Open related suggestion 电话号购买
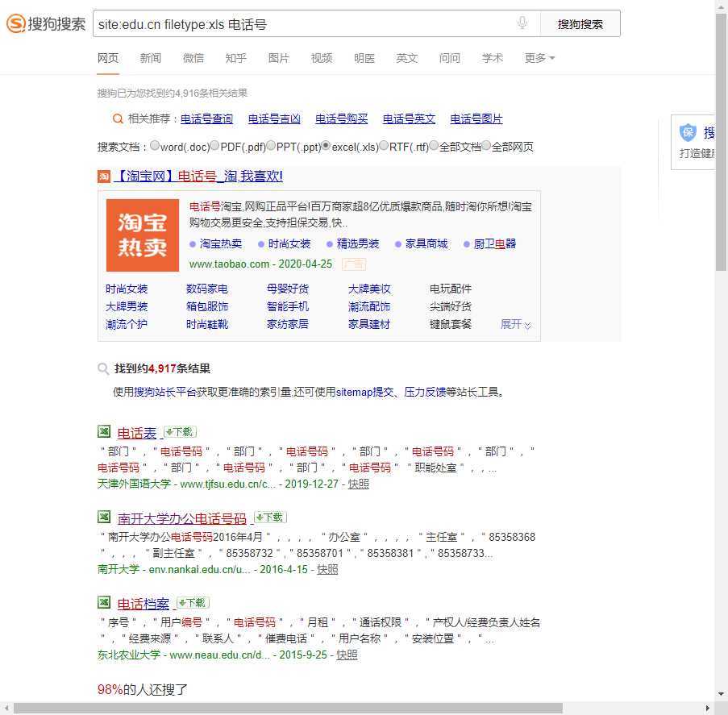728x715 pixels. (341, 118)
